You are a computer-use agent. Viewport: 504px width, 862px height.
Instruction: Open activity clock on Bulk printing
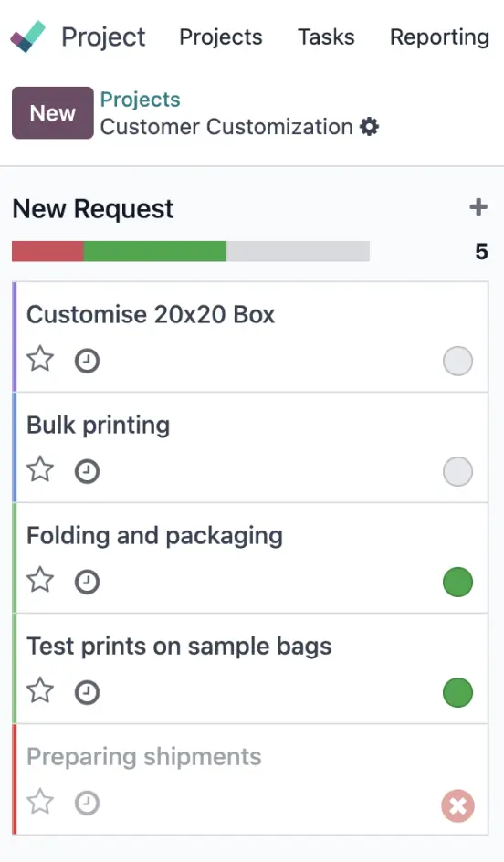[x=87, y=472]
